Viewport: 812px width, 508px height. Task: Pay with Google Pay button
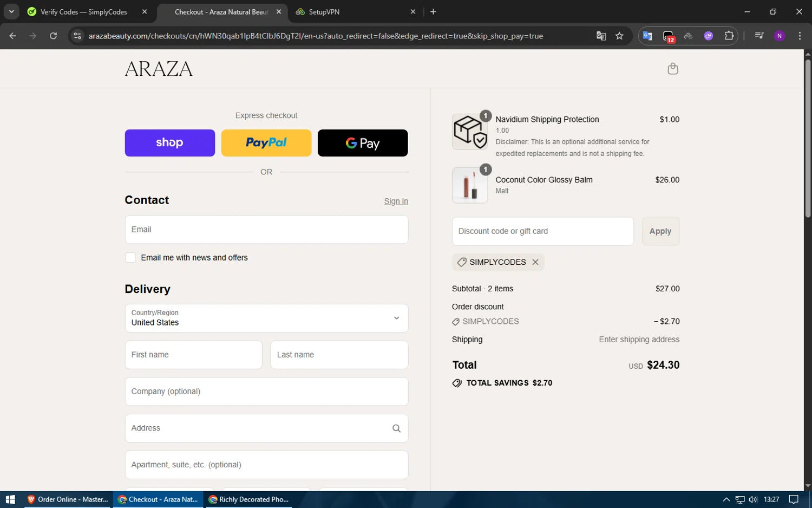(363, 143)
